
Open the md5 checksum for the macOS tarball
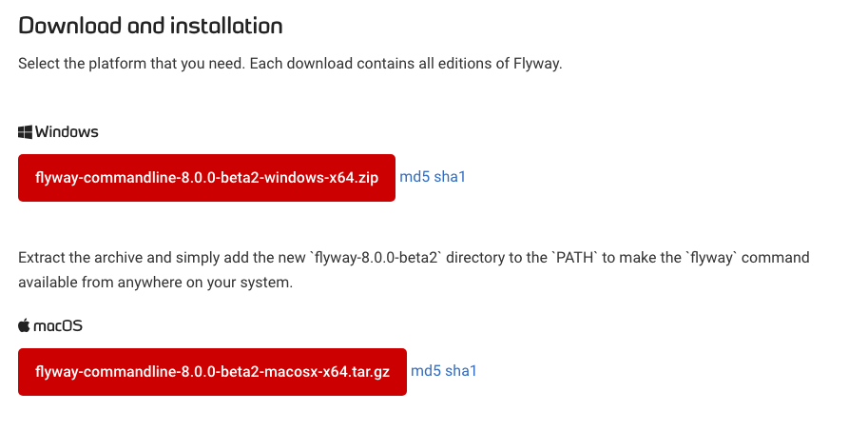click(426, 370)
